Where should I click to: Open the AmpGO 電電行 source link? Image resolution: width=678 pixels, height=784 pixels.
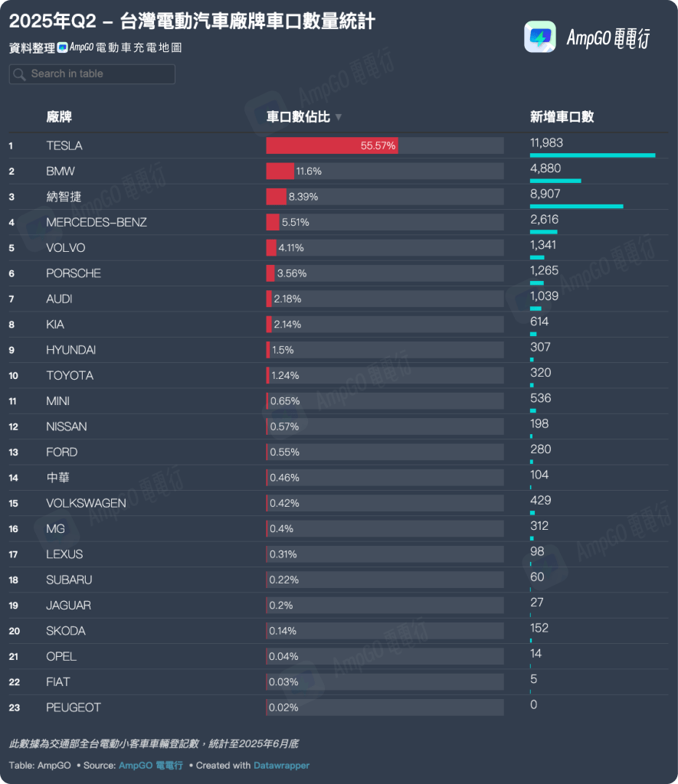(x=150, y=765)
